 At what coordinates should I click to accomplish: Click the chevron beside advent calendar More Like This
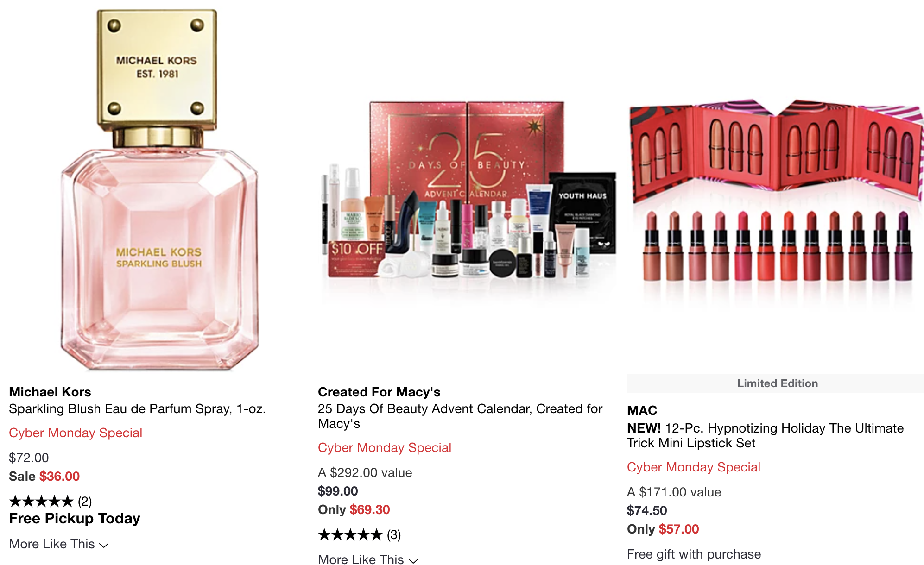click(413, 561)
